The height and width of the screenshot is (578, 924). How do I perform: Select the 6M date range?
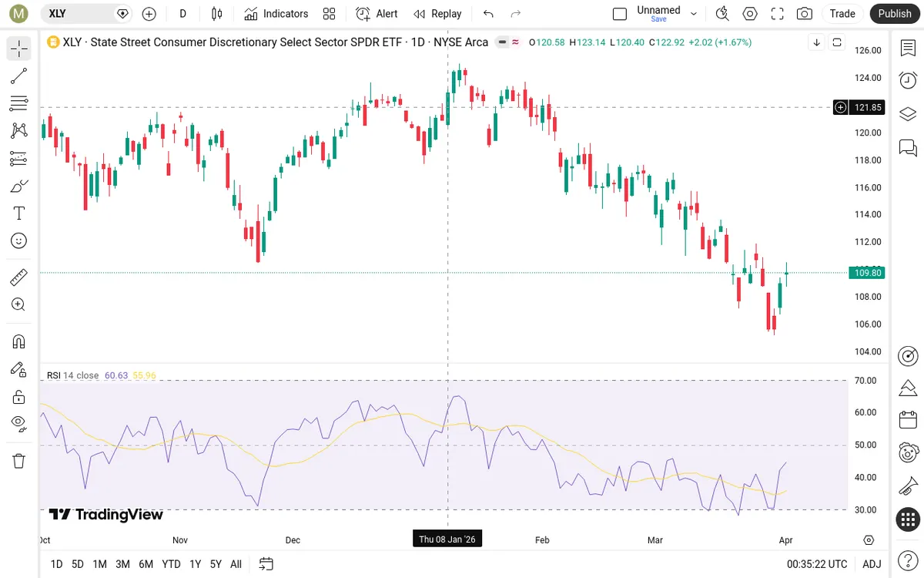coord(146,564)
